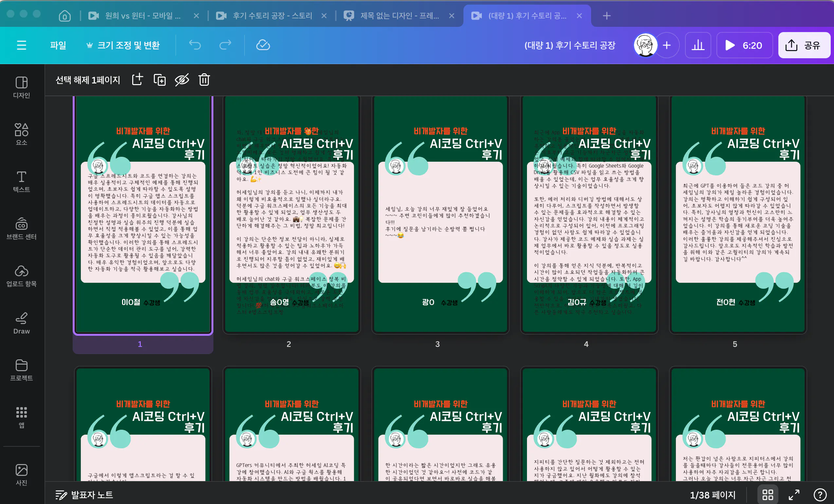834x504 pixels.
Task: Expand the hamburger main menu
Action: (21, 45)
